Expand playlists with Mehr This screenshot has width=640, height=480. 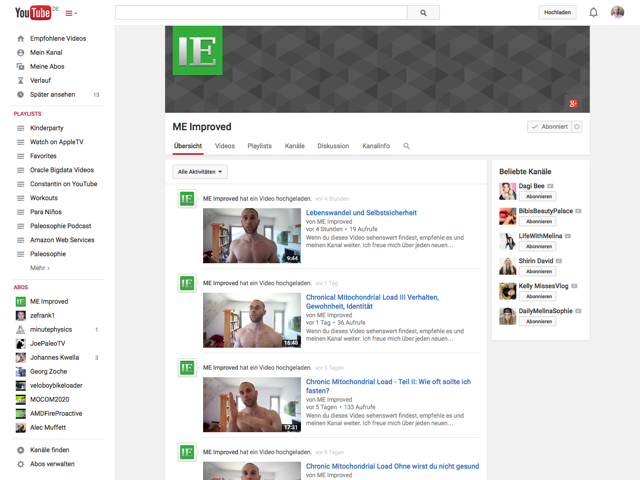click(x=40, y=268)
